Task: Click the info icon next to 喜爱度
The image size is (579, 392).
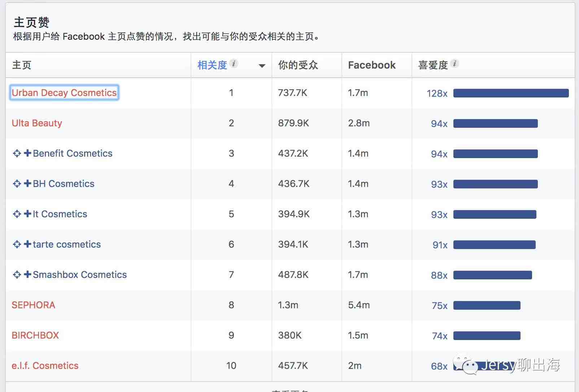Action: tap(455, 64)
